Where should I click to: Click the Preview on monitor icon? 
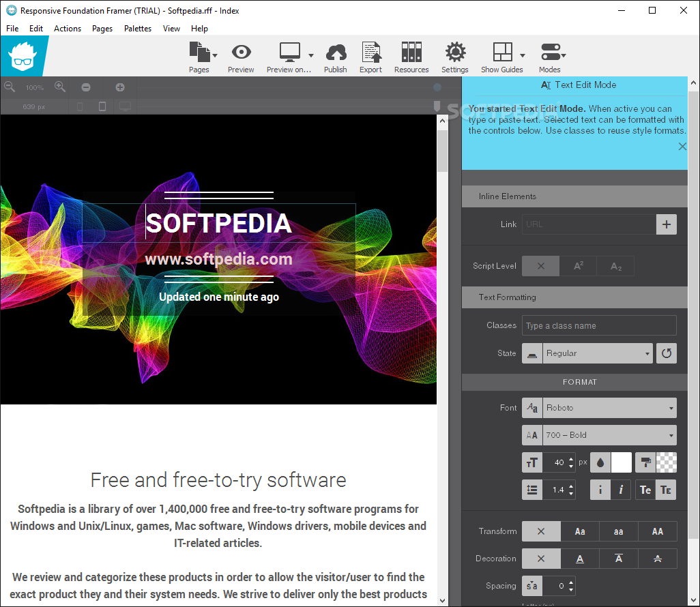(x=290, y=52)
